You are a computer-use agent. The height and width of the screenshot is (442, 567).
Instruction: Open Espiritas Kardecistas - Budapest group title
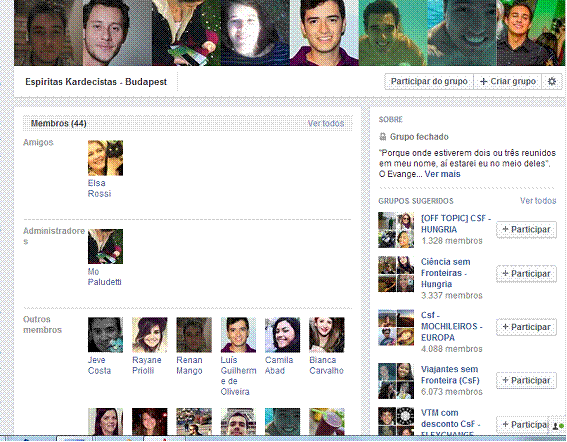[x=96, y=82]
